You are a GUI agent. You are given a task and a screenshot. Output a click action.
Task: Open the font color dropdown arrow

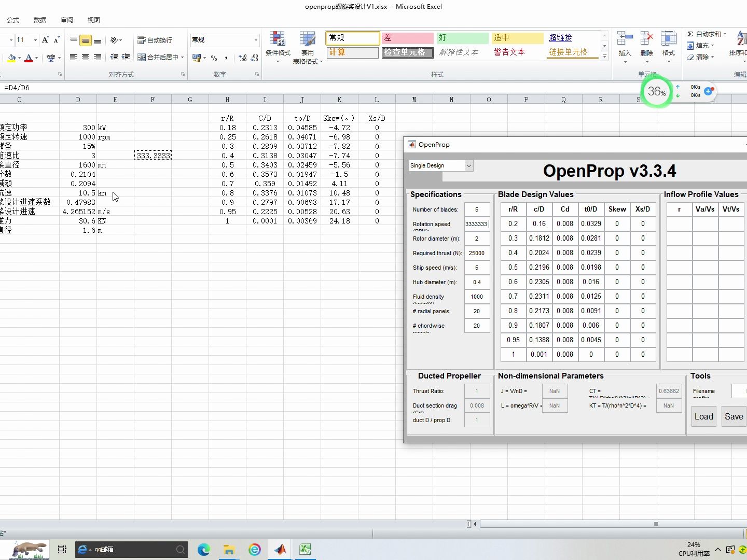(x=36, y=58)
